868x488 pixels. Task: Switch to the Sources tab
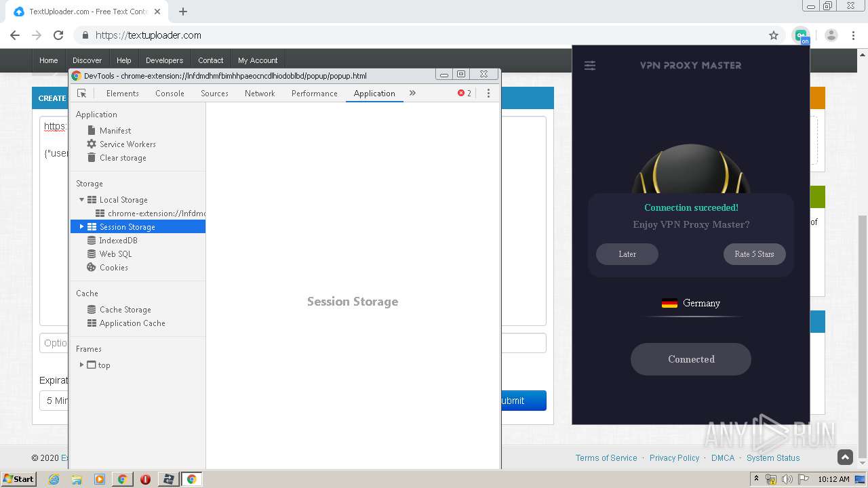click(x=214, y=94)
